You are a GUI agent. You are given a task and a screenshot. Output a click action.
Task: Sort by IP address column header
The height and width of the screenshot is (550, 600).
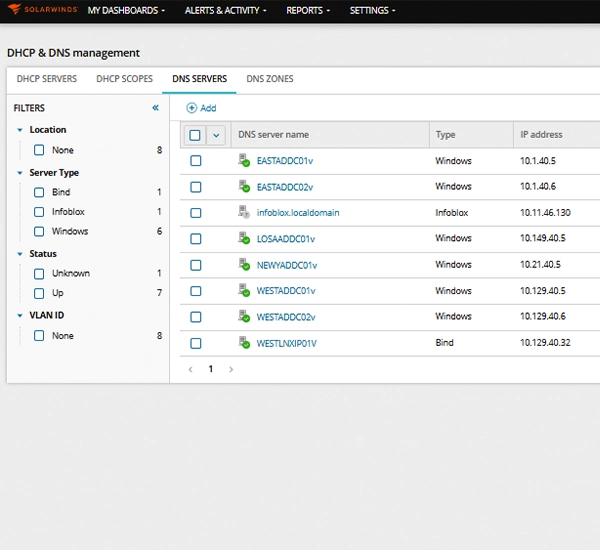(x=541, y=135)
